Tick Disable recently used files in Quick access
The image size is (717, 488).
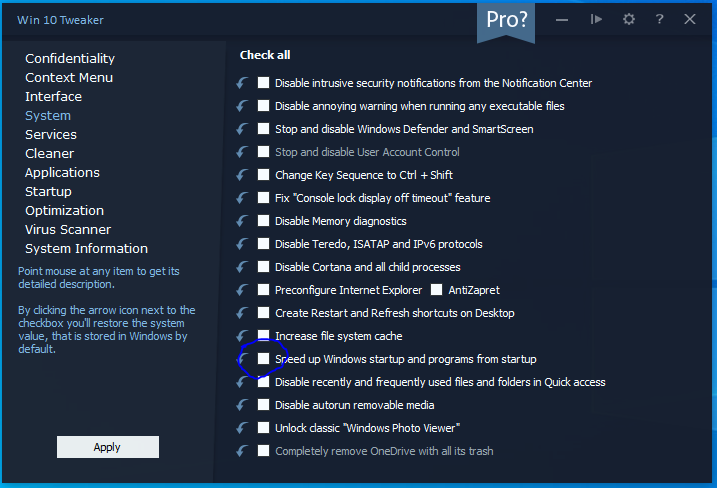(263, 381)
